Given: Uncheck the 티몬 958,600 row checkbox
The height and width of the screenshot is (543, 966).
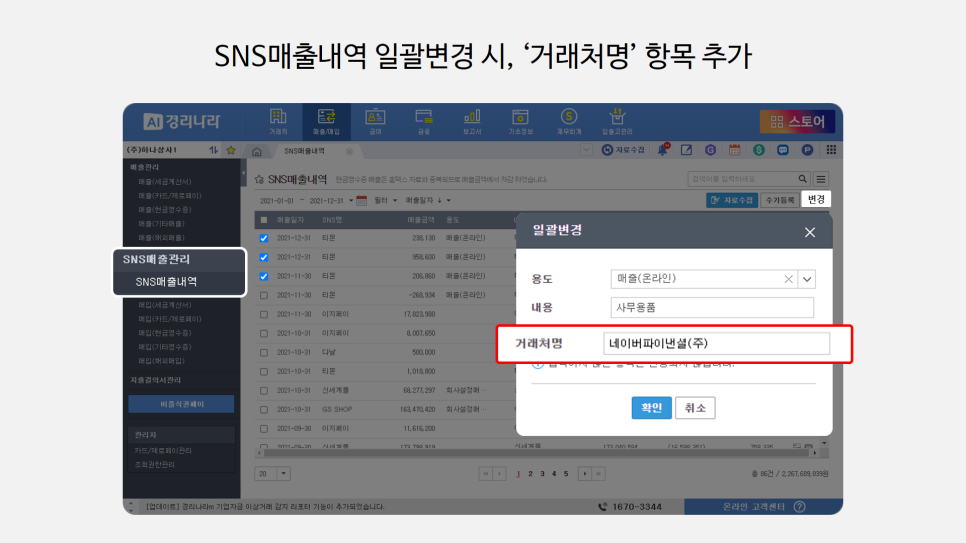Looking at the screenshot, I should tap(264, 257).
